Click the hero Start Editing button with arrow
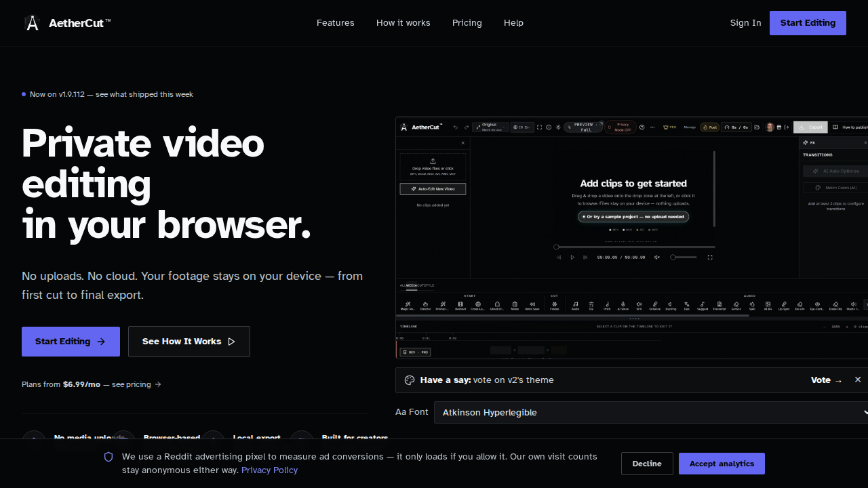 coord(71,342)
